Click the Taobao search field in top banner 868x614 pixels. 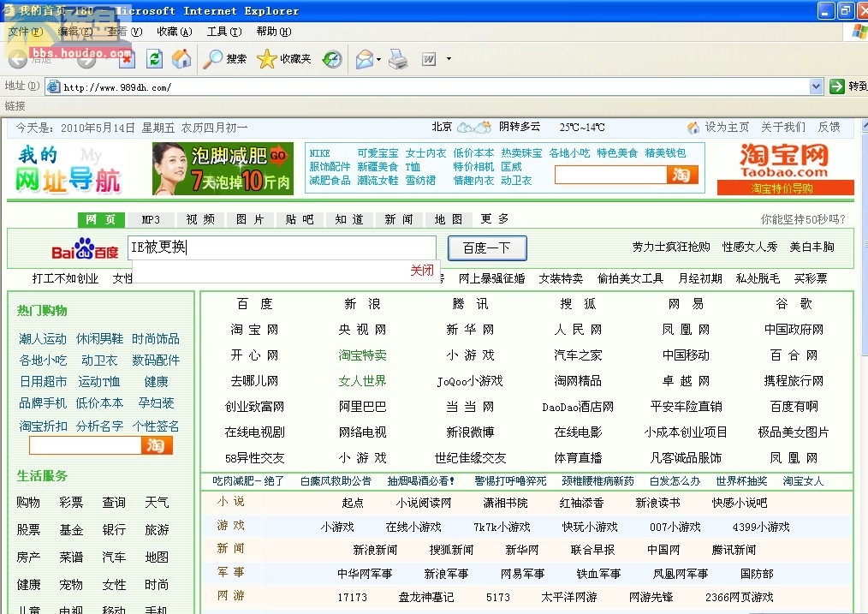tap(610, 175)
